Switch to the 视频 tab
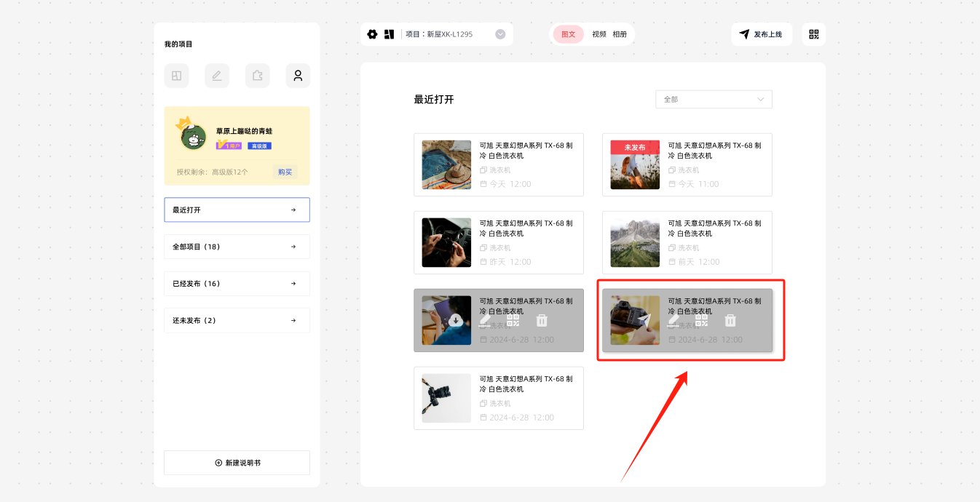 click(x=599, y=34)
